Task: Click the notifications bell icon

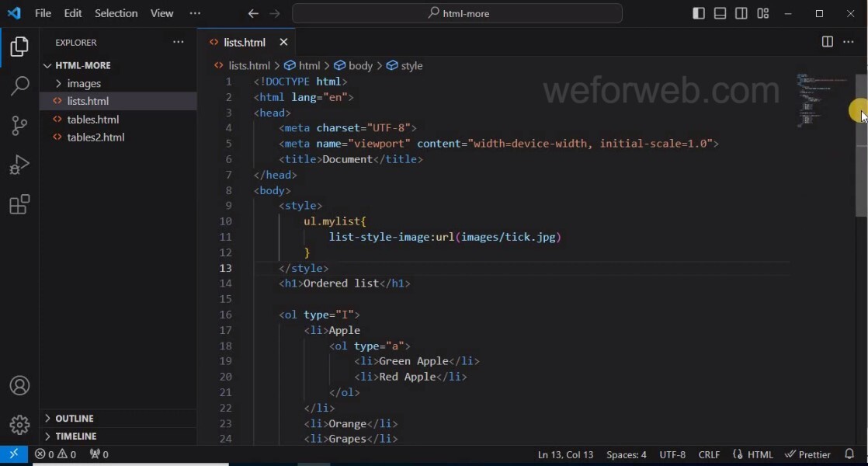Action: (849, 454)
